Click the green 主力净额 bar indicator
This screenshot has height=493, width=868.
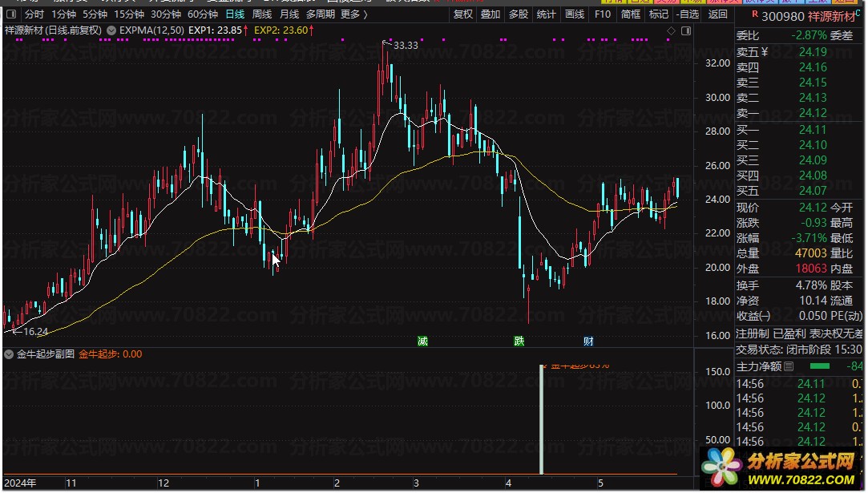(x=819, y=366)
